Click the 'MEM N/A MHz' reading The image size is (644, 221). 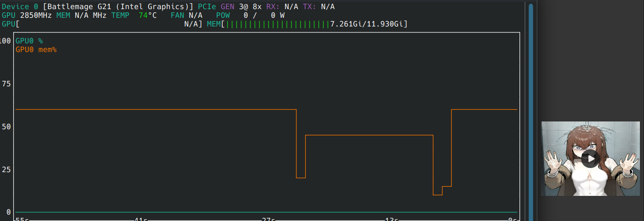click(x=82, y=15)
